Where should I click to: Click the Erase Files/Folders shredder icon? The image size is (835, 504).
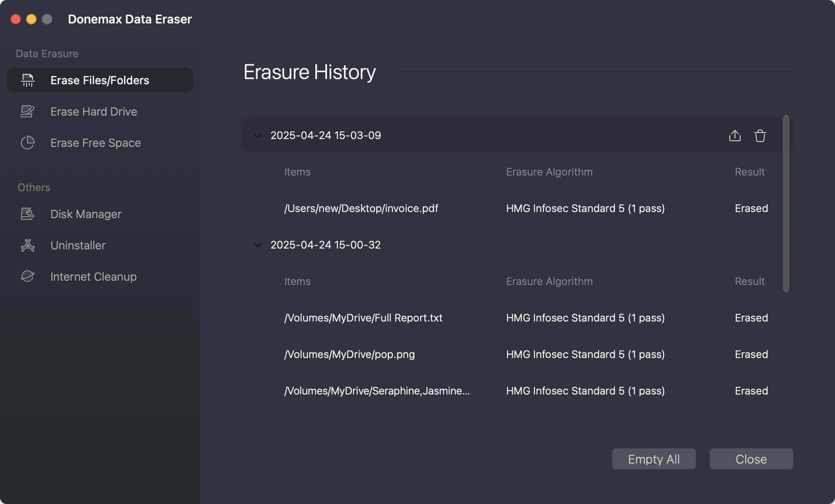pyautogui.click(x=28, y=80)
